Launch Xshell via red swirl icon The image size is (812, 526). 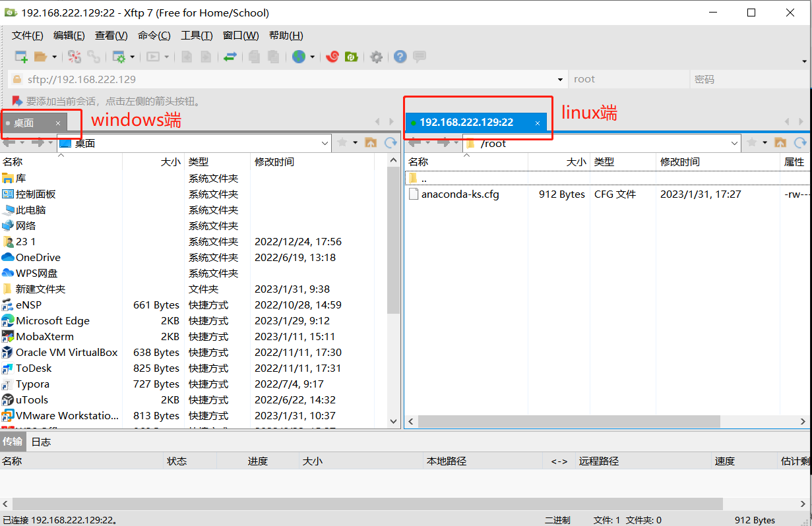pyautogui.click(x=332, y=57)
